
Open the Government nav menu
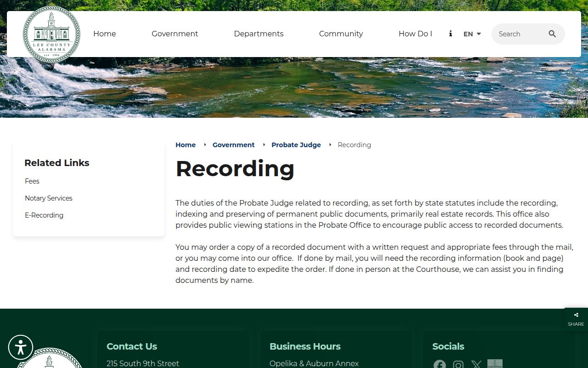[x=175, y=34]
